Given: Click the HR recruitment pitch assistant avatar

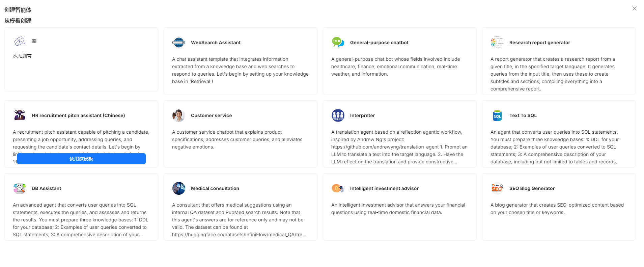Looking at the screenshot, I should coord(20,115).
